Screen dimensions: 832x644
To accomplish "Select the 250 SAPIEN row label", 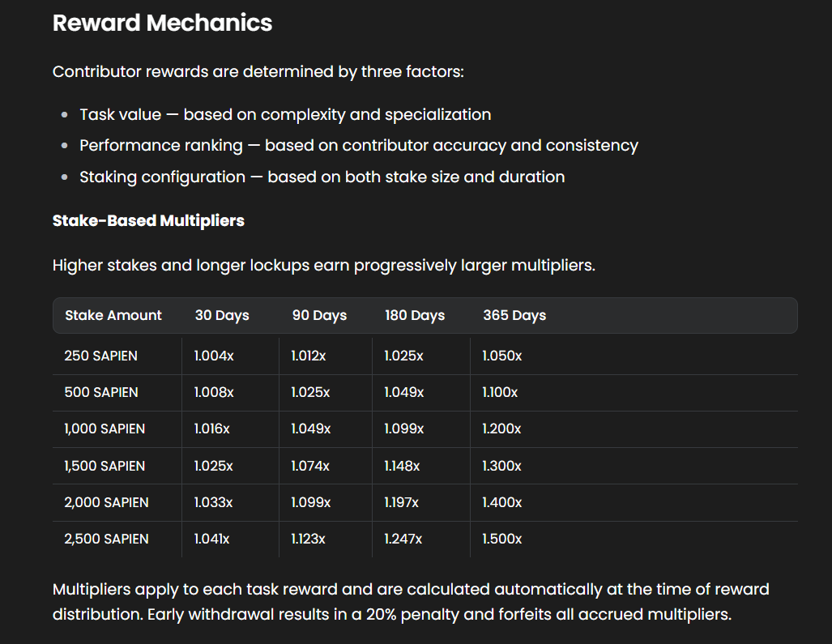I will point(101,356).
